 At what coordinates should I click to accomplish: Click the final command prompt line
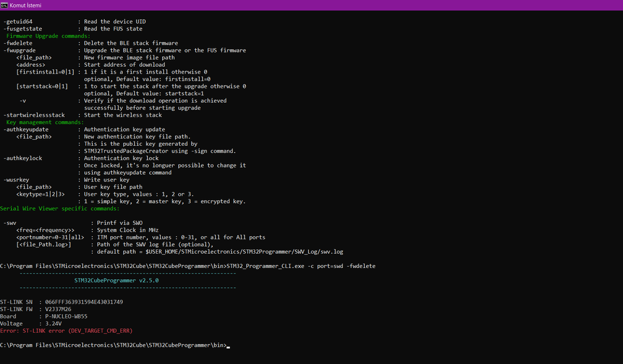pos(115,345)
